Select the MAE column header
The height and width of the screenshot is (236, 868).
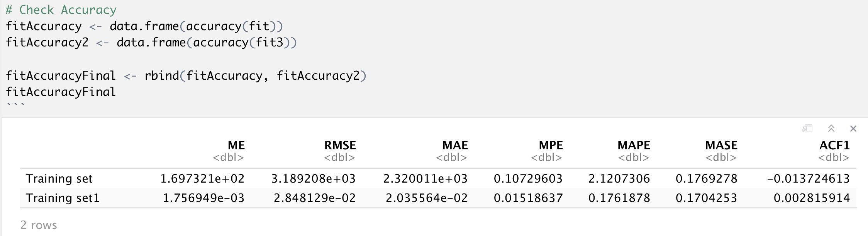coord(455,145)
